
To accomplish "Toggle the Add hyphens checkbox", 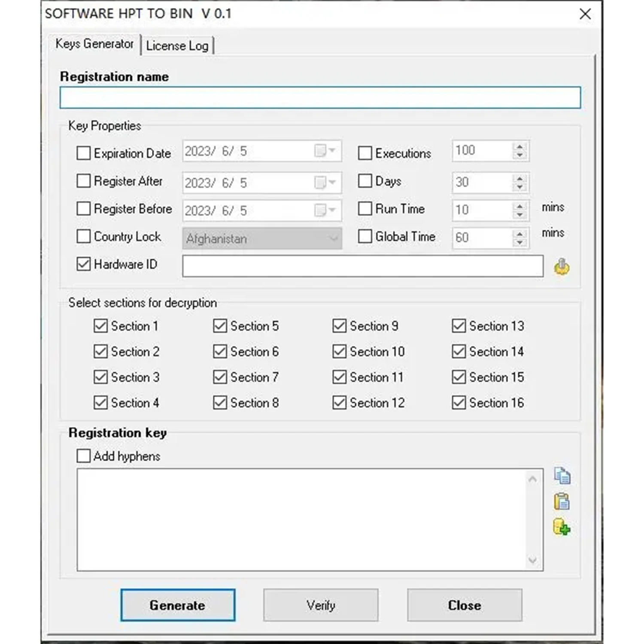I will tap(83, 456).
